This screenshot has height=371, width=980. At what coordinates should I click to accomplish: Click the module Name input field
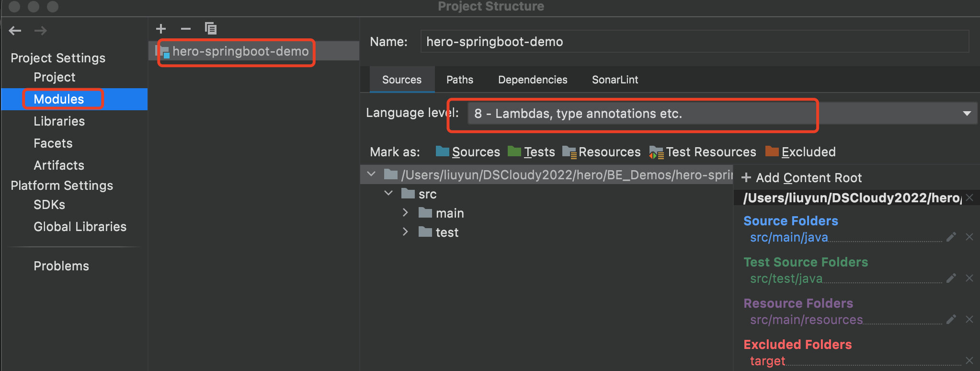coord(695,42)
